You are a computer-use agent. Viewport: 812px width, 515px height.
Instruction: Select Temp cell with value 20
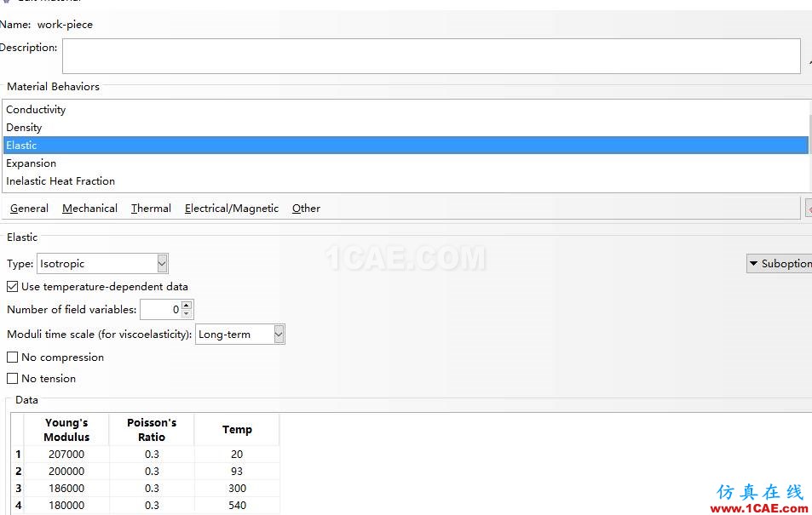pos(237,455)
